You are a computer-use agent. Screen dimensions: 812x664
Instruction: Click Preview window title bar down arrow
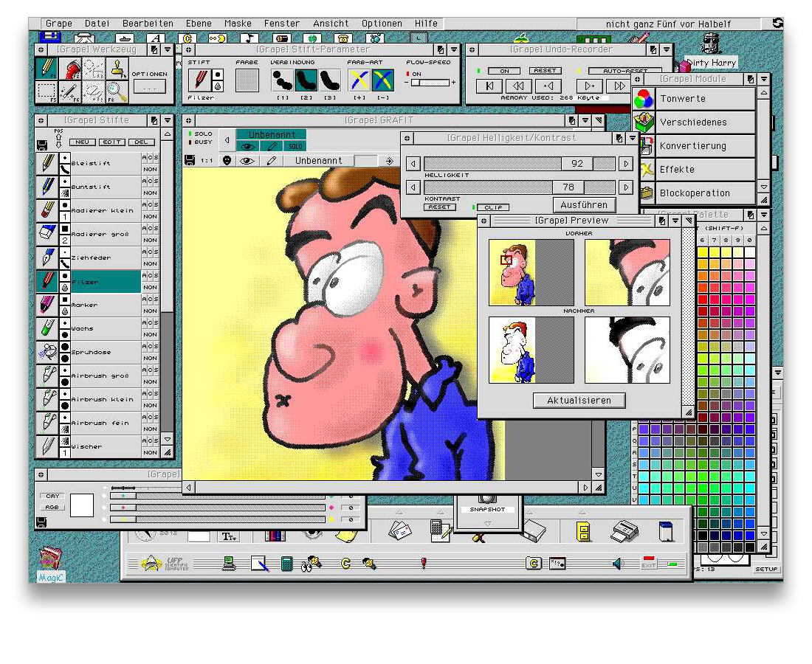coord(675,221)
